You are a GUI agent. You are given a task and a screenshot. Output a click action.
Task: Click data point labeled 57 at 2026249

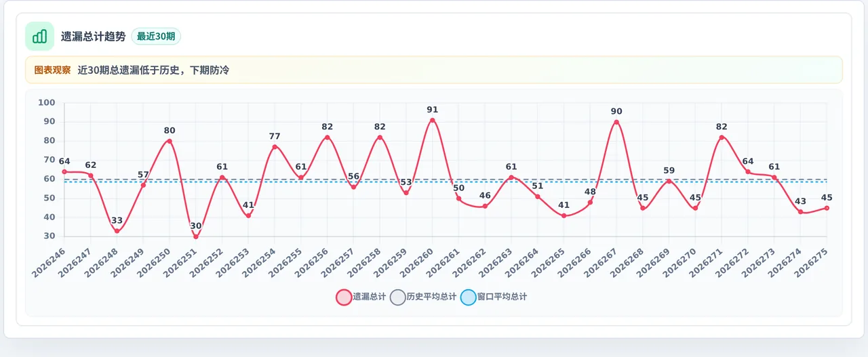pyautogui.click(x=143, y=185)
